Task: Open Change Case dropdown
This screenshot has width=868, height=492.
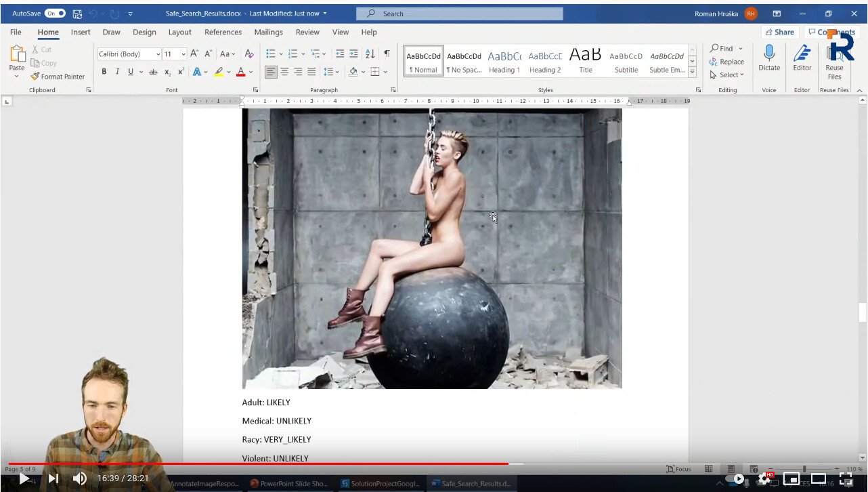Action: tap(227, 54)
